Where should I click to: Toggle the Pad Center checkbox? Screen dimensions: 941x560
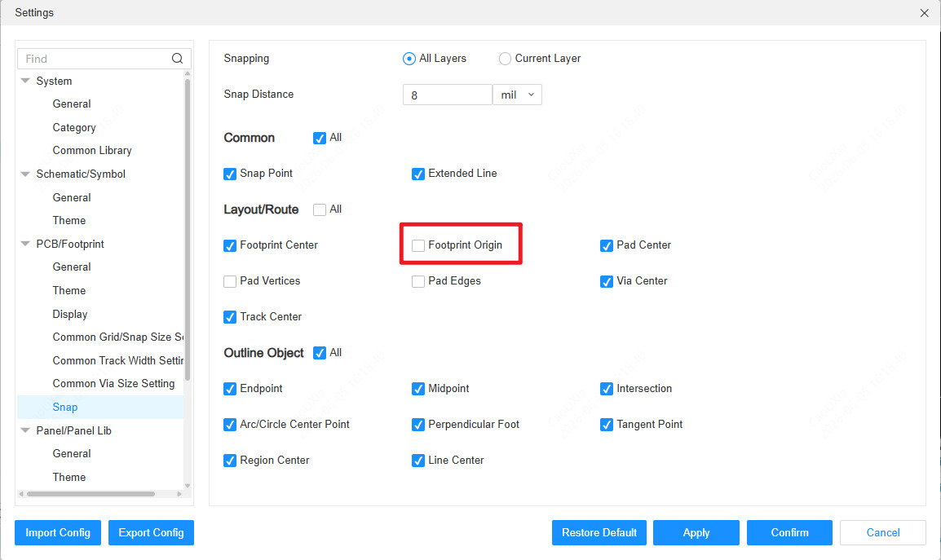point(607,245)
